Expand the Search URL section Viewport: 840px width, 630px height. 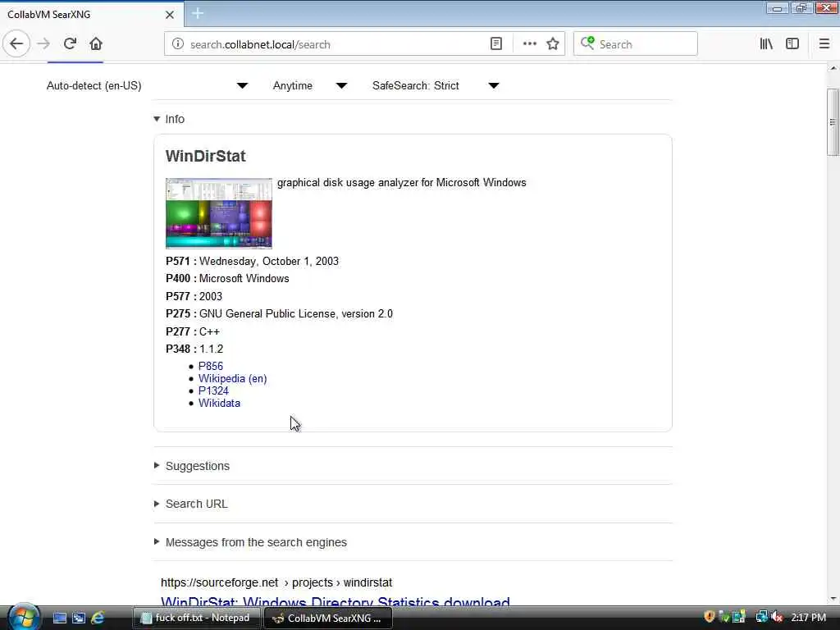190,504
